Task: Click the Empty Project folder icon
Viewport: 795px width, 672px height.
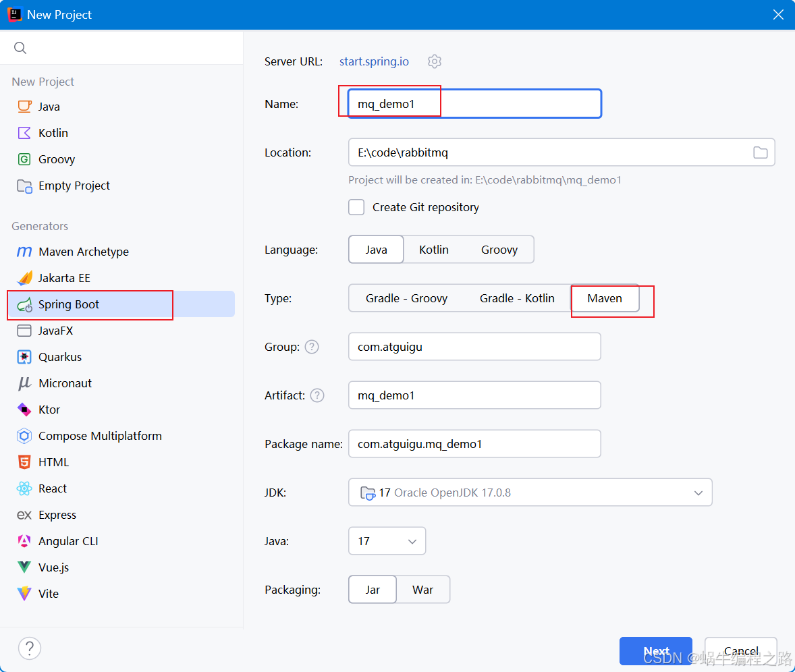Action: tap(24, 186)
